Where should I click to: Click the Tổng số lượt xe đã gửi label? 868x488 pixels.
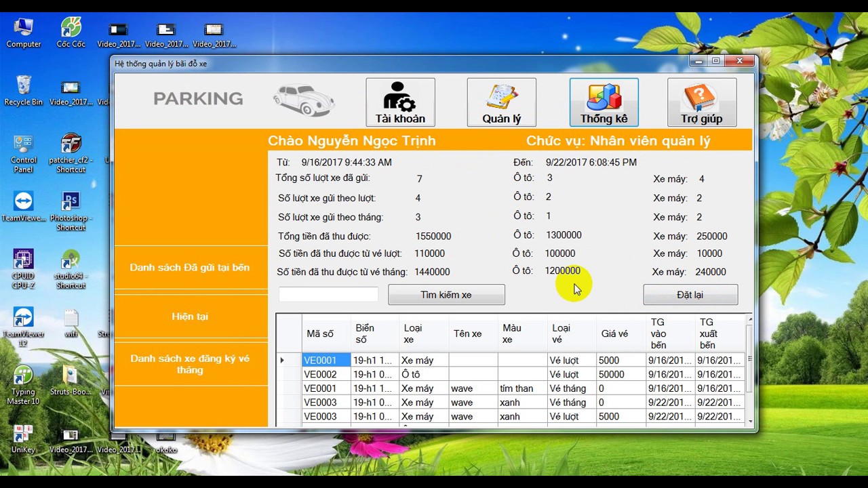tap(323, 178)
